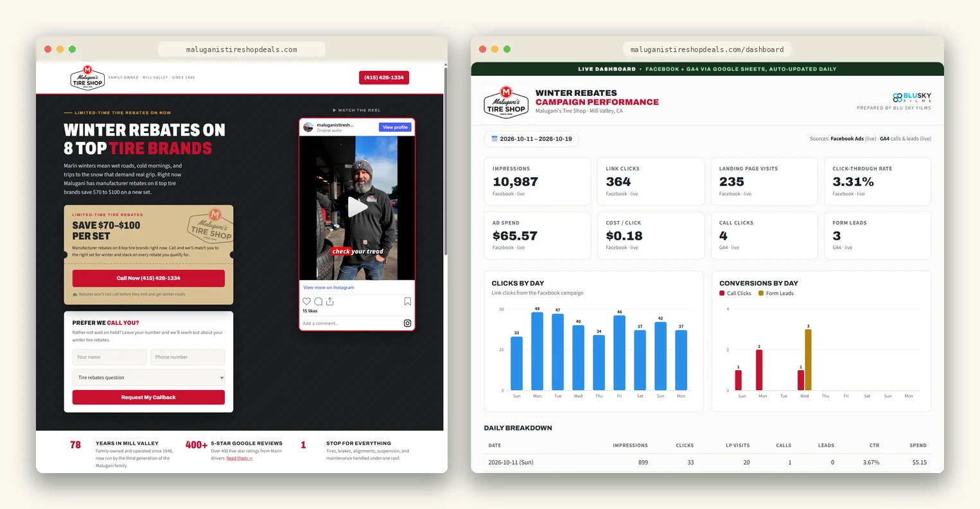The width and height of the screenshot is (980, 509).
Task: Click the CTR column header in Daily Breakdown
Action: coord(874,445)
